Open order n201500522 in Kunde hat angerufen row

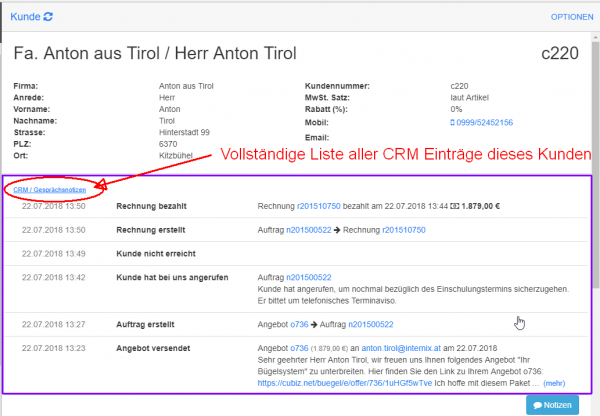tap(309, 277)
